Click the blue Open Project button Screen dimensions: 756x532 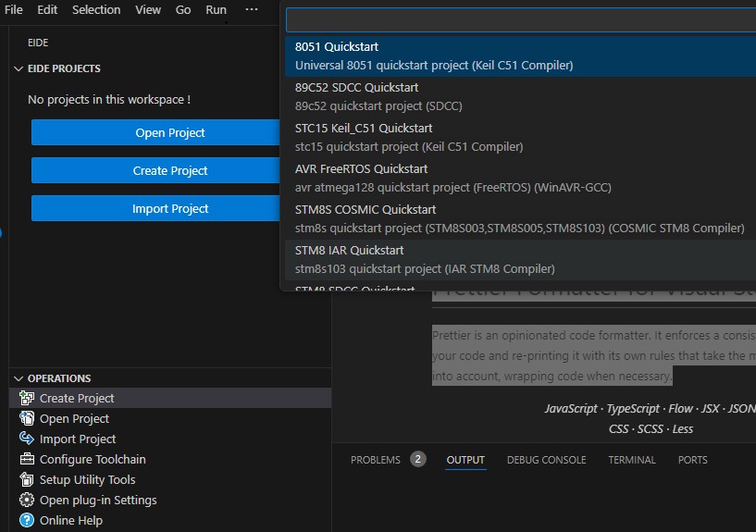(155, 132)
